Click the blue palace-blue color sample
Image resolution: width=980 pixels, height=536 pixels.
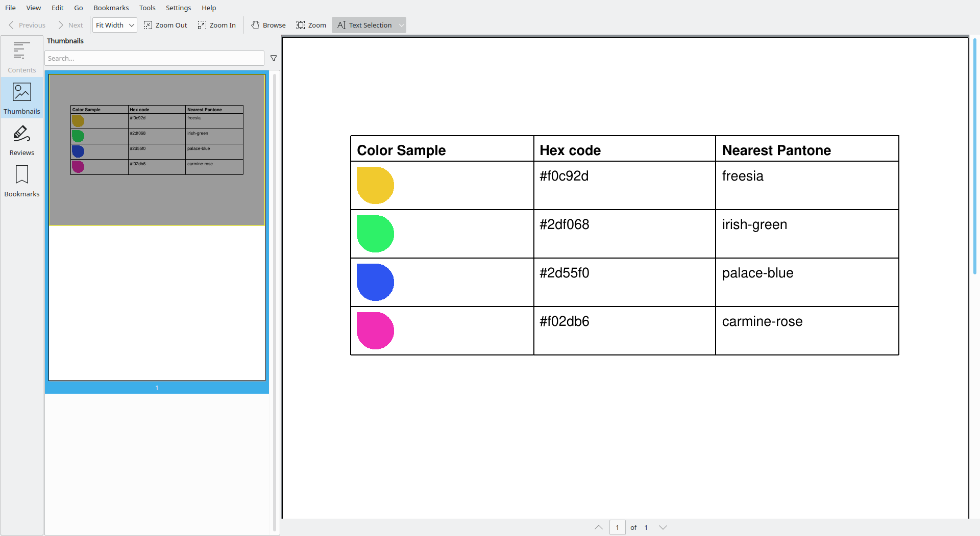375,282
